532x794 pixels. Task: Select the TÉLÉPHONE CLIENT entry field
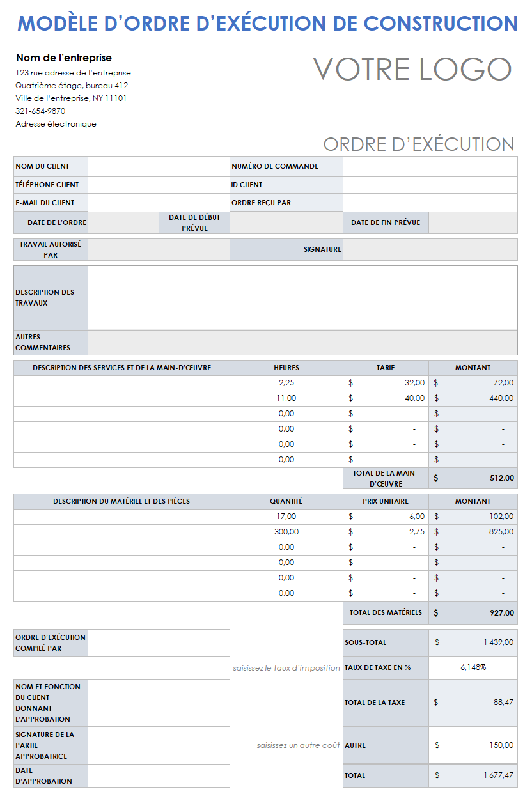coord(159,184)
